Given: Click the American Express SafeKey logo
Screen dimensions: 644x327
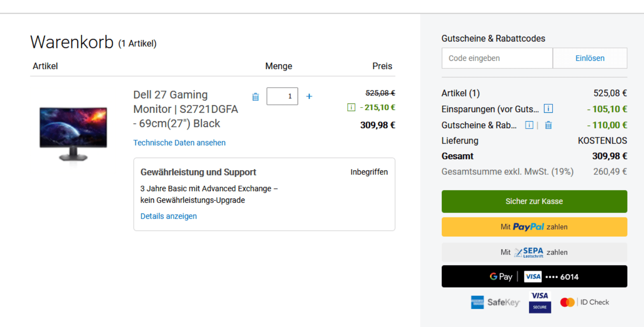Looking at the screenshot, I should 495,302.
